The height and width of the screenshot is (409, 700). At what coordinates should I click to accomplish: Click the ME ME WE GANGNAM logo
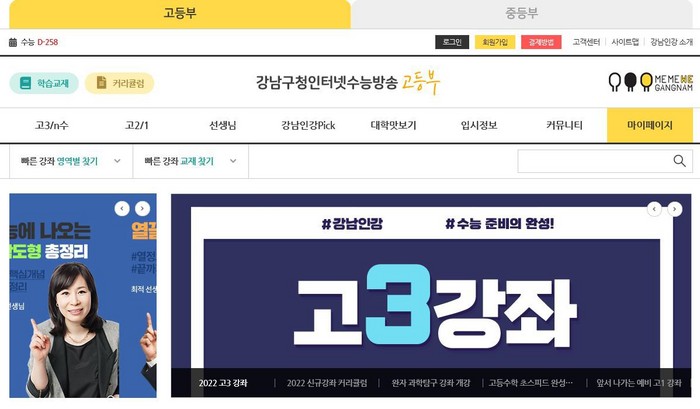point(651,83)
